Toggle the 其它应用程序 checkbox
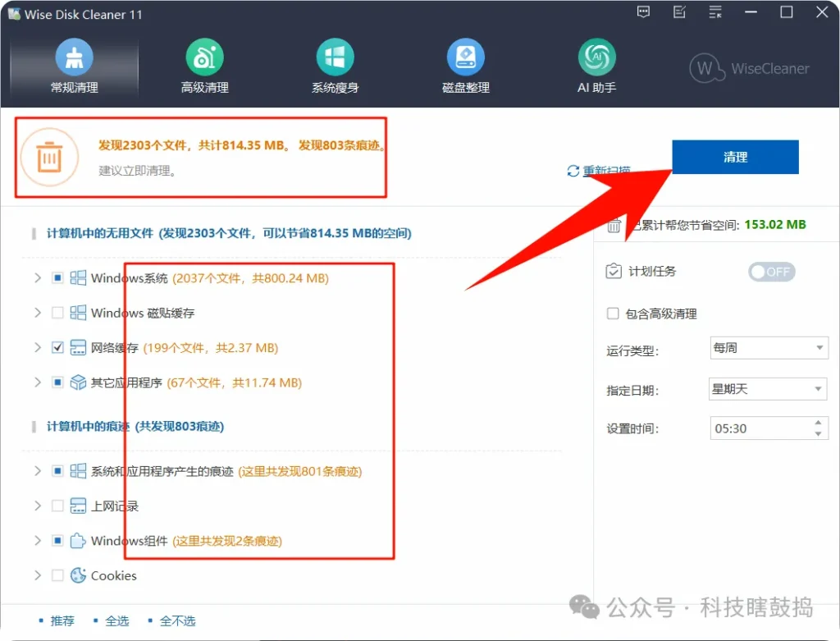This screenshot has width=840, height=641. pyautogui.click(x=57, y=382)
